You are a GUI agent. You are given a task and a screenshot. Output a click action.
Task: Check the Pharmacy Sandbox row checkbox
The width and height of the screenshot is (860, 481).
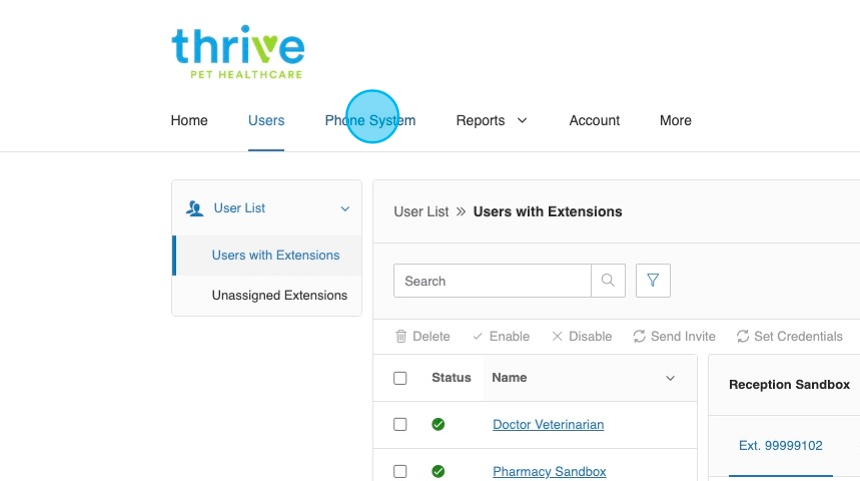pyautogui.click(x=400, y=471)
